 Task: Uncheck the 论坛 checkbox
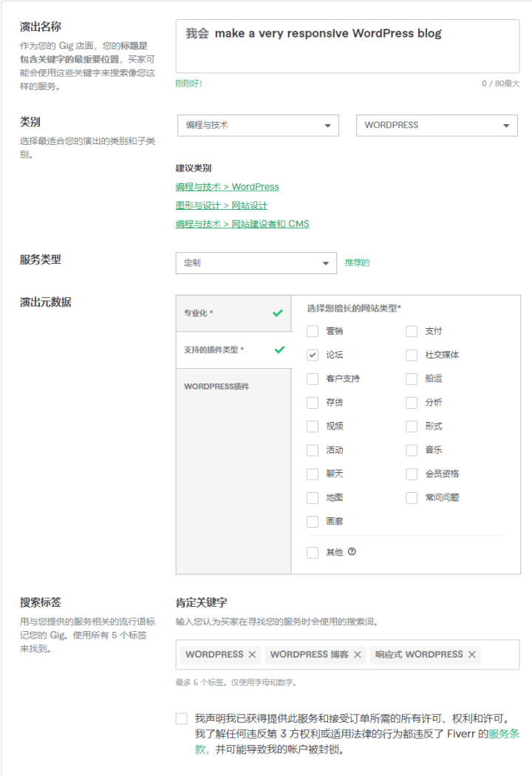click(313, 355)
